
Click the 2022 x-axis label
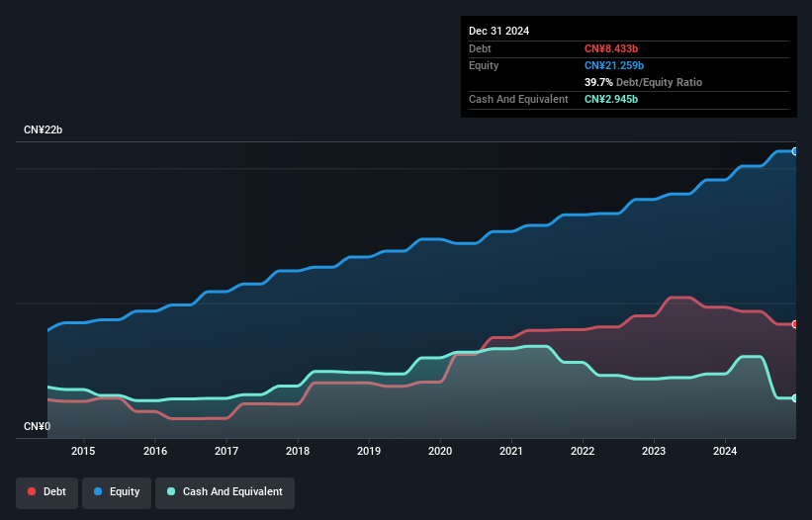click(583, 451)
